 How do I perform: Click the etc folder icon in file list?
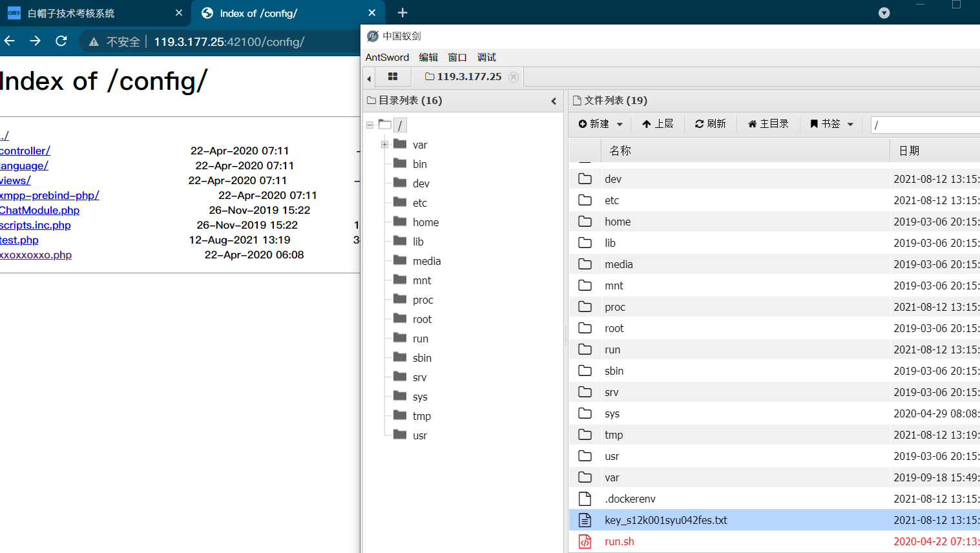[x=585, y=200]
